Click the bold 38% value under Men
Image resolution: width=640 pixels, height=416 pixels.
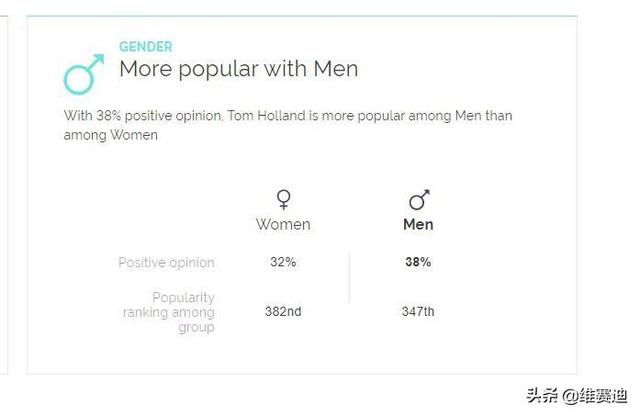coord(418,262)
